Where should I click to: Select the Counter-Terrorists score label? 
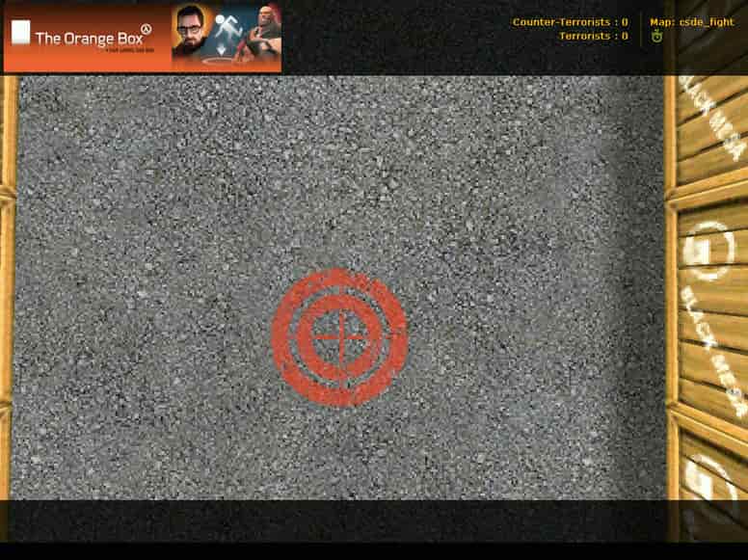[570, 22]
